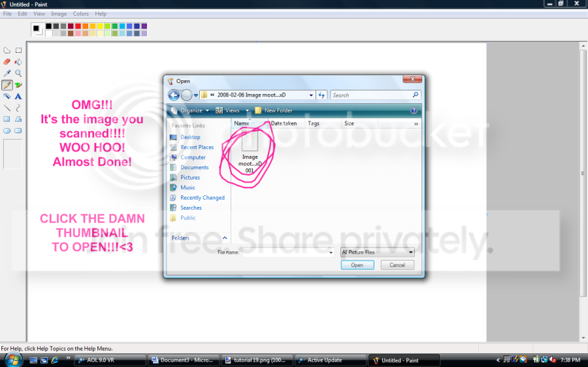
Task: Choose the Pencil tool
Action: pyautogui.click(x=7, y=85)
